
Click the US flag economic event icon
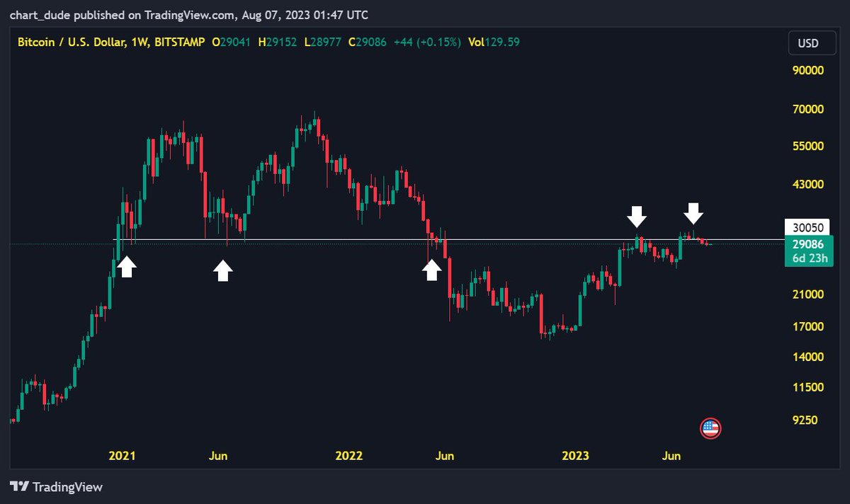tap(710, 428)
